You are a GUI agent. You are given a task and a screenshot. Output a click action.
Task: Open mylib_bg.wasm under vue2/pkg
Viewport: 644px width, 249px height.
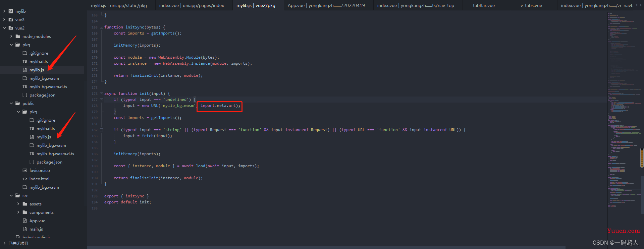point(44,78)
